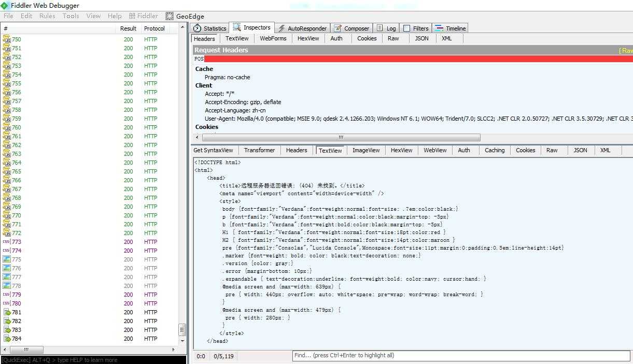Select image icon of session 776
This screenshot has height=364, width=633.
pos(7,268)
